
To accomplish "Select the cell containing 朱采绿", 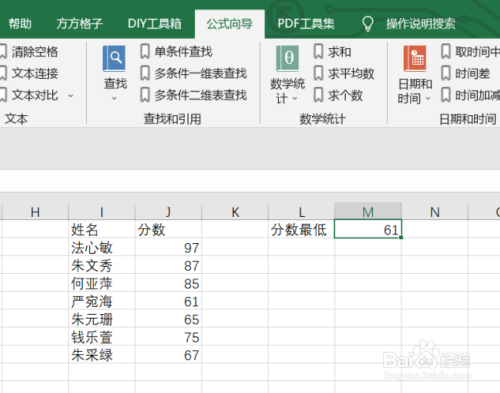I will (102, 355).
